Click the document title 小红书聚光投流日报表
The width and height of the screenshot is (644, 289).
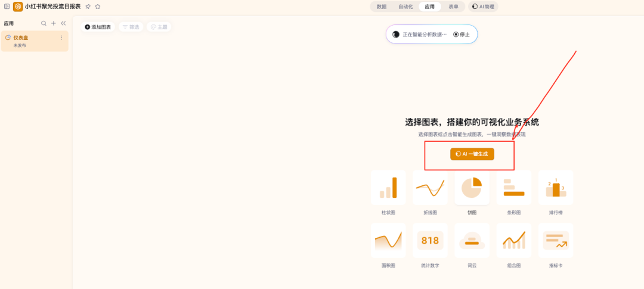pyautogui.click(x=52, y=7)
